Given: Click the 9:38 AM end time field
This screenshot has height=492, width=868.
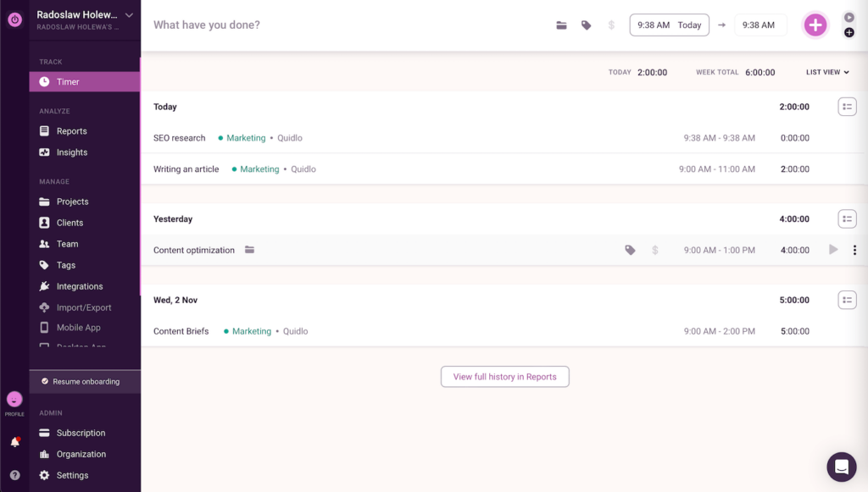Looking at the screenshot, I should 760,25.
